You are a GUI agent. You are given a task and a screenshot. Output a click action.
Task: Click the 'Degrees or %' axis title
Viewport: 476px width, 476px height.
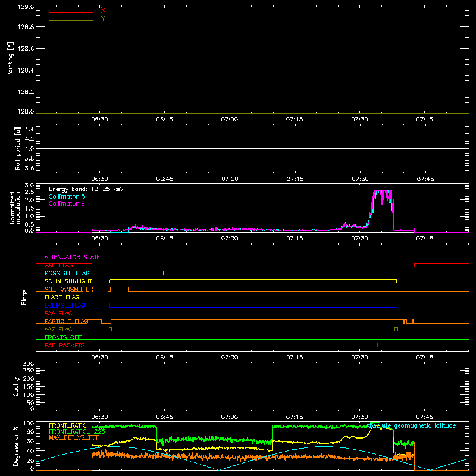coord(16,446)
